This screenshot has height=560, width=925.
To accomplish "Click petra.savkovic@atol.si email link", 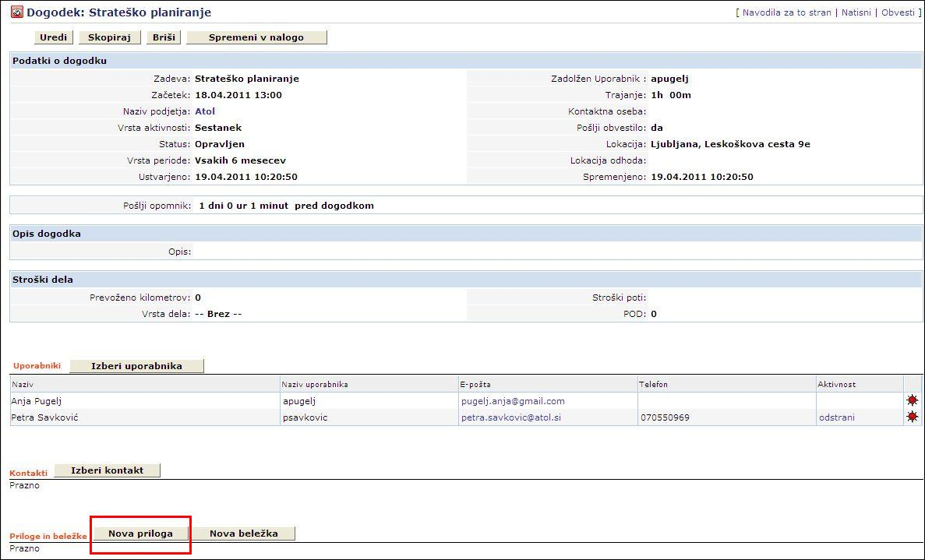I will tap(510, 417).
